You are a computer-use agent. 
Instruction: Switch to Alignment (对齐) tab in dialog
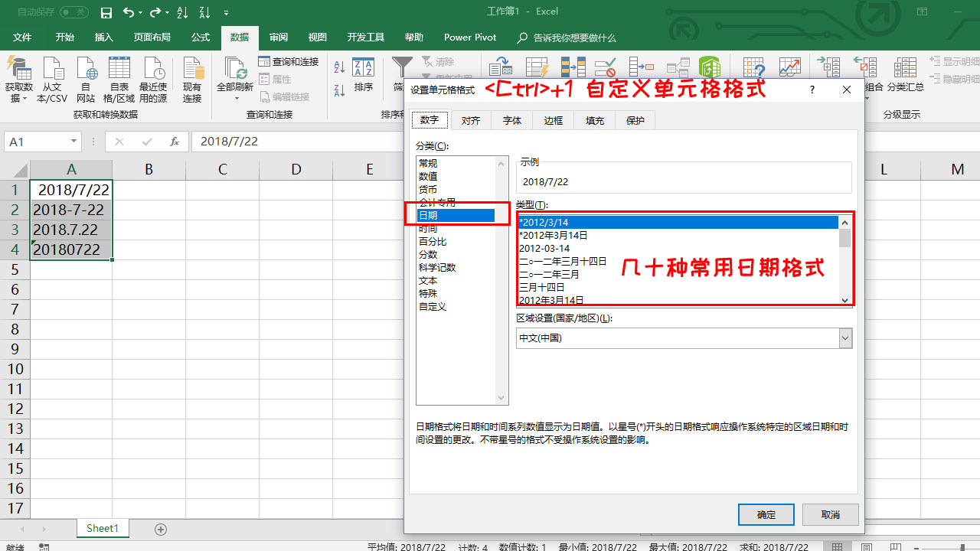click(x=471, y=120)
